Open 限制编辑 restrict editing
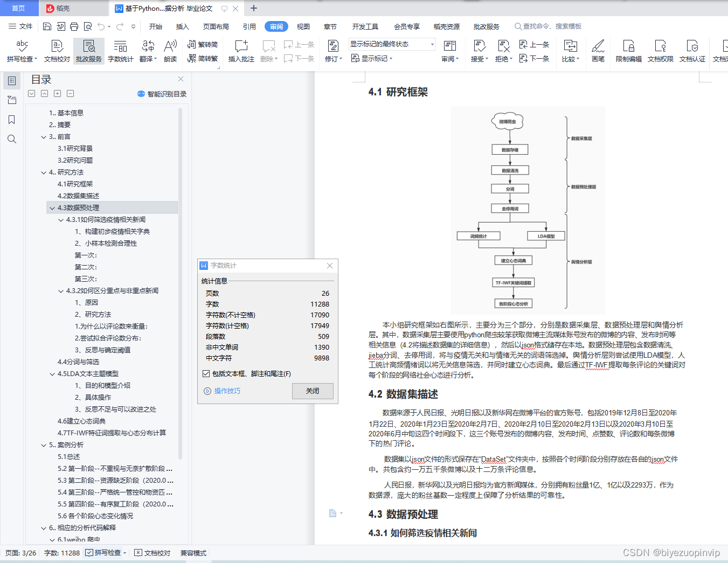Viewport: 728px width, 563px height. pyautogui.click(x=629, y=51)
